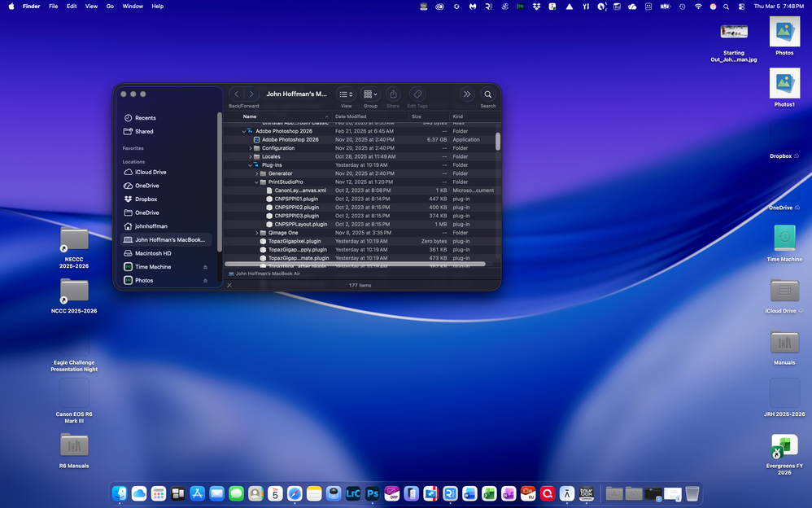Expand the Locales folder
The image size is (812, 508).
250,156
